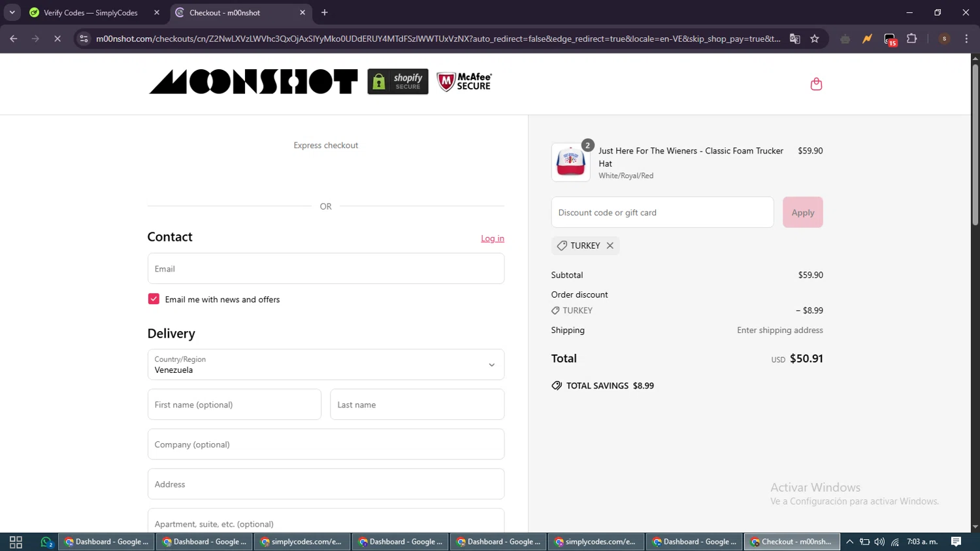Go forward in browser history

(x=35, y=39)
